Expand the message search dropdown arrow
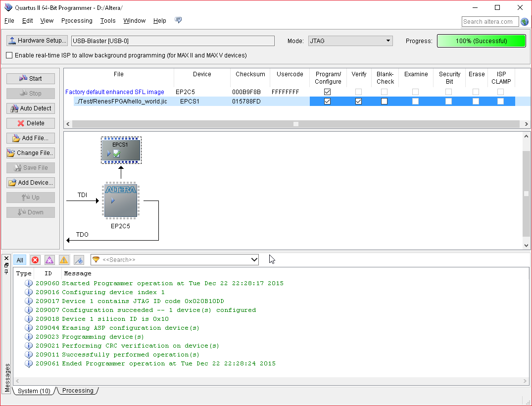Screen dimensions: 532x406 [254, 259]
